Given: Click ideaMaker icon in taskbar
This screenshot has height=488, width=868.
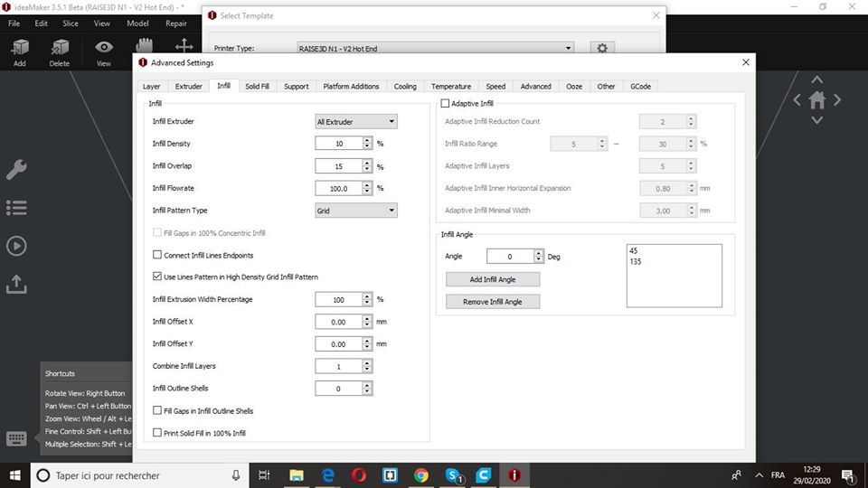Looking at the screenshot, I should tap(514, 475).
